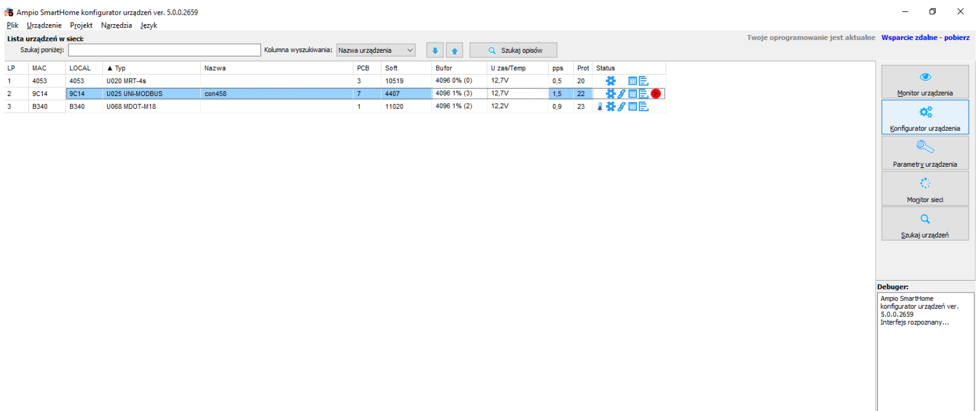980x411 pixels.
Task: Select the U025 UNI-MODBUS device row
Action: (x=335, y=94)
